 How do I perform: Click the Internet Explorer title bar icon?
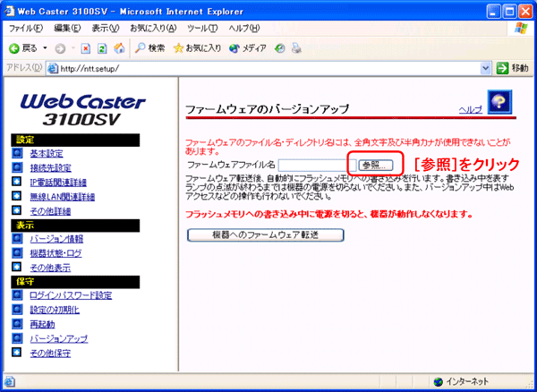pyautogui.click(x=10, y=11)
